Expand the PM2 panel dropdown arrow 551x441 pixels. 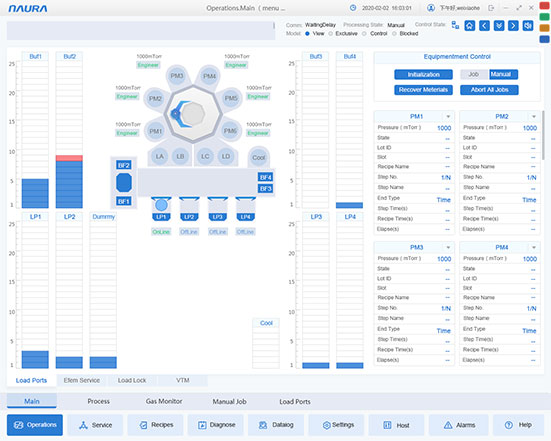click(x=534, y=117)
